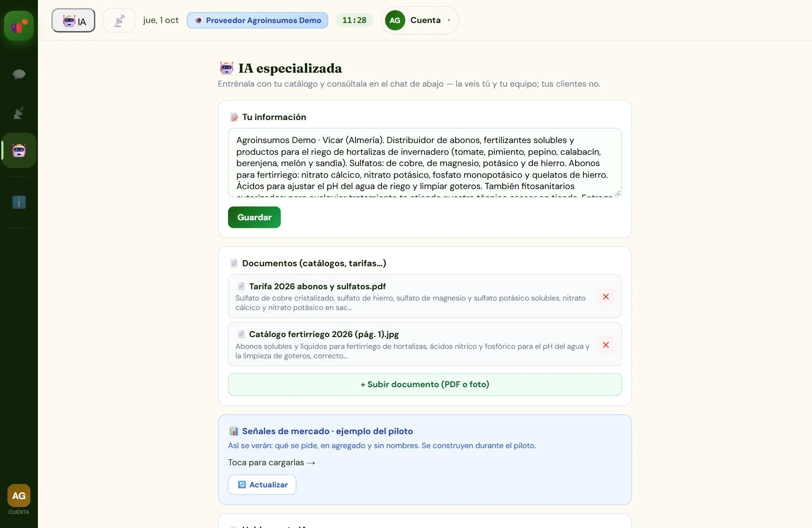Remove Tarifa 2026 abonos y sulfatos.pdf
The image size is (812, 528).
[606, 296]
